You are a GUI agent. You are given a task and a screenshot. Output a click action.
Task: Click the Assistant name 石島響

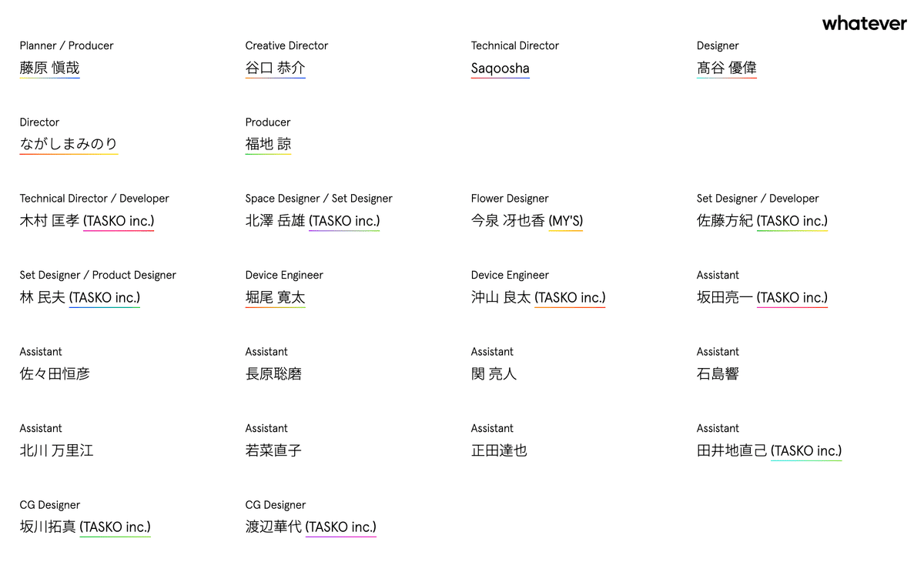click(718, 374)
